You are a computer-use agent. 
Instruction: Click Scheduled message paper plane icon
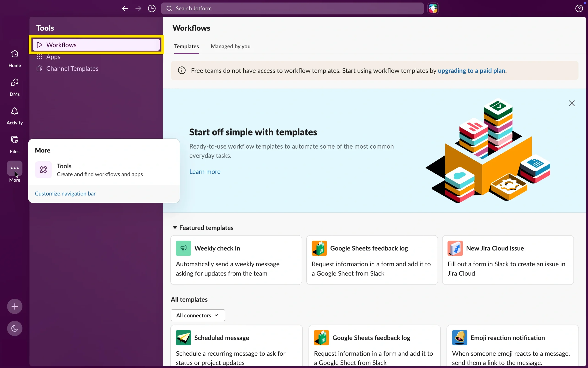click(184, 338)
